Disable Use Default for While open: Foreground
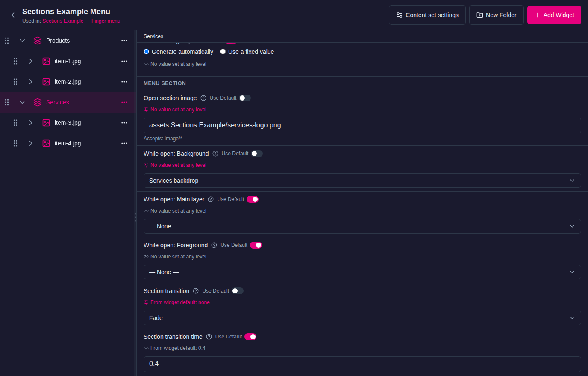The image size is (588, 376). [x=256, y=245]
